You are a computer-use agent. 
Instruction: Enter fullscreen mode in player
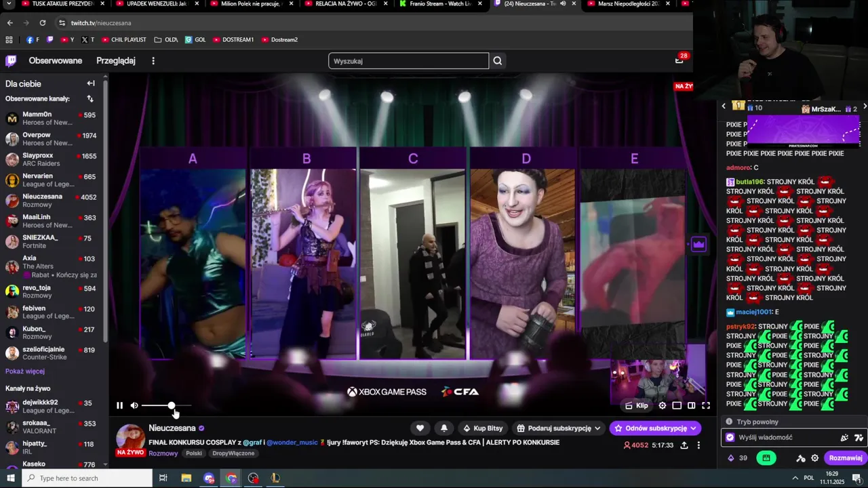coord(706,405)
